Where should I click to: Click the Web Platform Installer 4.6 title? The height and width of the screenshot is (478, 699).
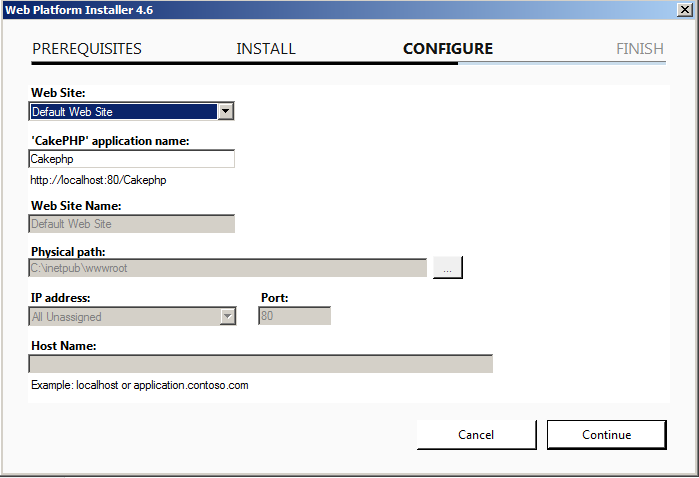(x=79, y=10)
